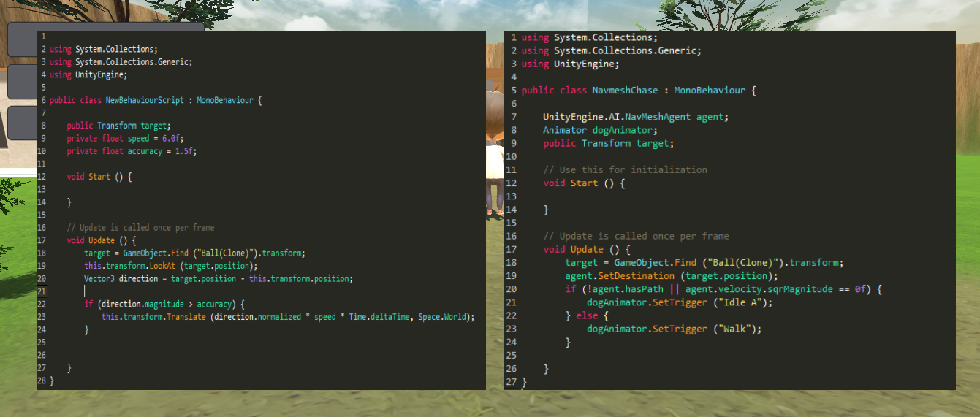Click '// Update is called once per frame' in right panel
Screen dimensions: 980x417
click(x=636, y=236)
